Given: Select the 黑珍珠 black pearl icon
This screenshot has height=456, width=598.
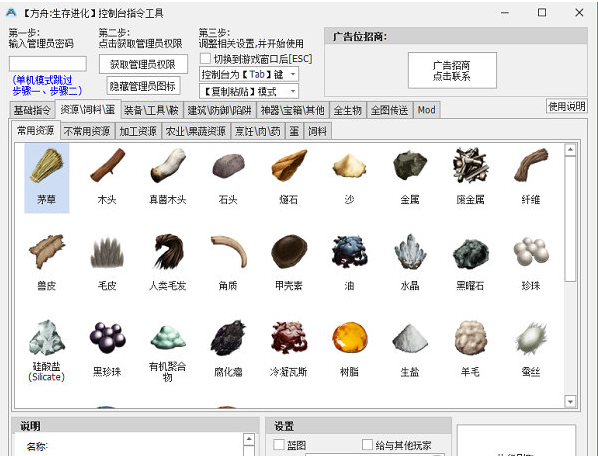Looking at the screenshot, I should pos(107,338).
